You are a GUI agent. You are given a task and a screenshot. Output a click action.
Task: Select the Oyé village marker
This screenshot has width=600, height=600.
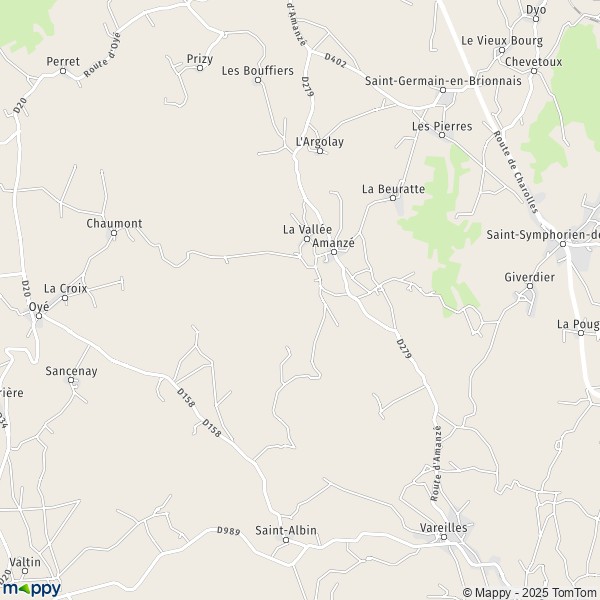tap(39, 316)
